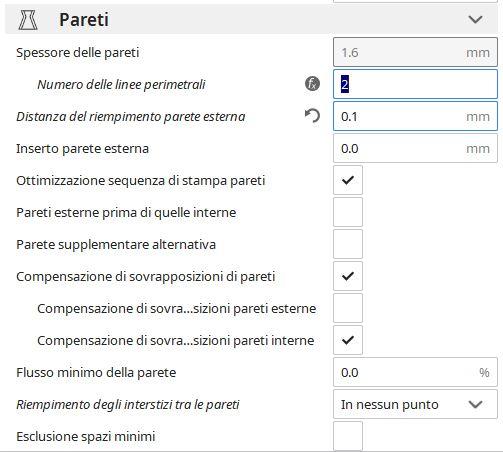Collapse the Pareti section with chevron
This screenshot has height=452, width=503.
pyautogui.click(x=475, y=20)
